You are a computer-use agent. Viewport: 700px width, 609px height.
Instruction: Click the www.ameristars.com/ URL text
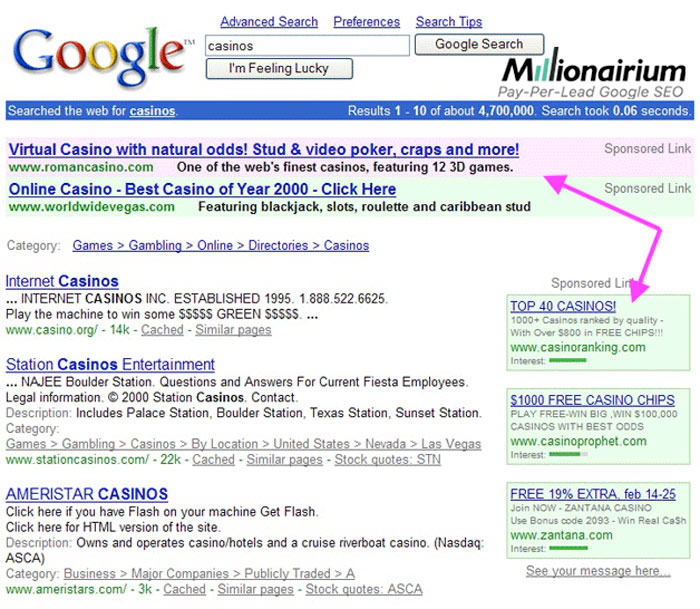(x=66, y=589)
